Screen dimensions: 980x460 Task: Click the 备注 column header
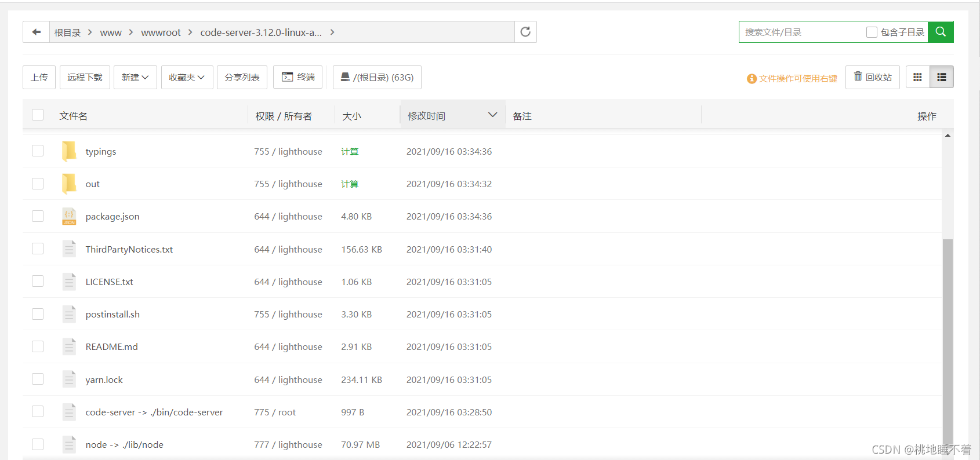[522, 116]
